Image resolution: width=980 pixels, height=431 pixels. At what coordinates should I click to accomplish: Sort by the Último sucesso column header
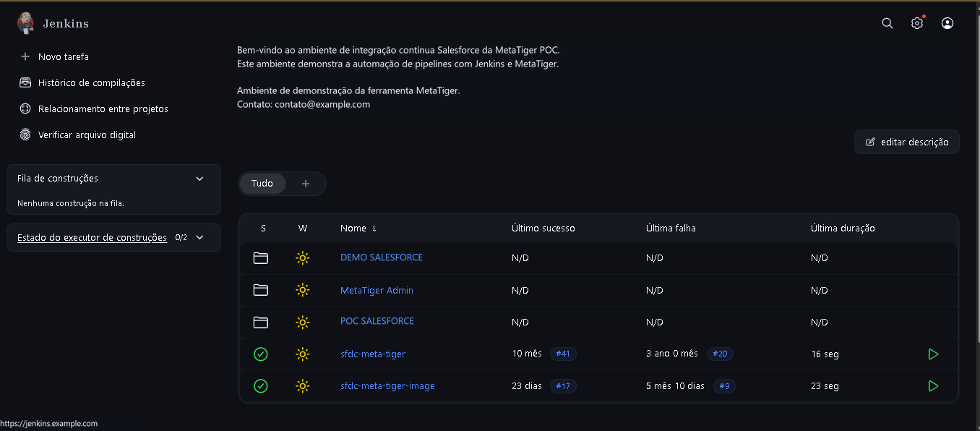543,229
